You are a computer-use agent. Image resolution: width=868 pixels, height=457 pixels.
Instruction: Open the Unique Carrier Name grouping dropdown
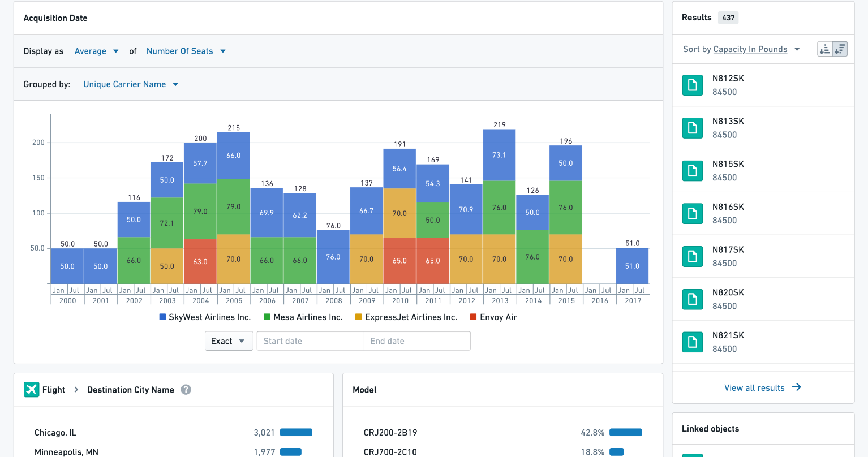(130, 84)
